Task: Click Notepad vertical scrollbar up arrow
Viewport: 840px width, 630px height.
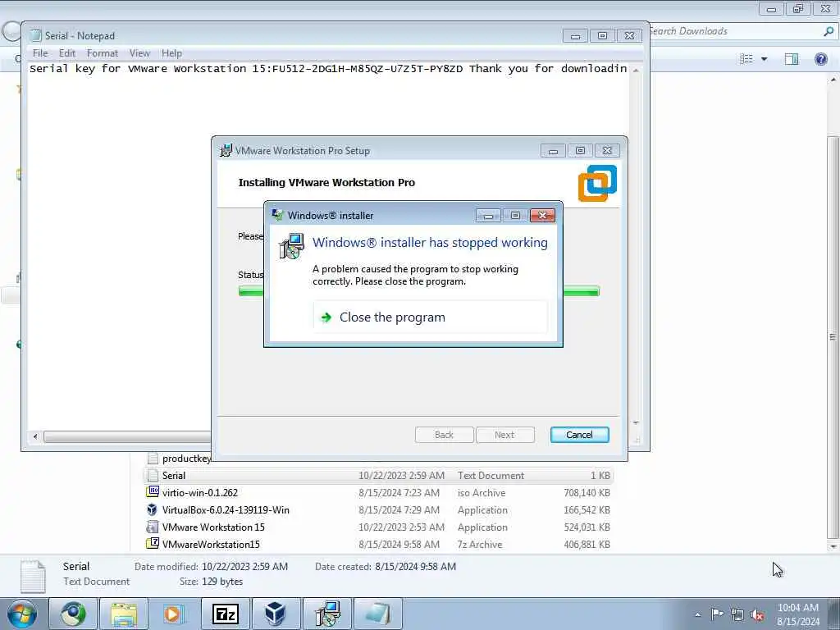Action: (x=636, y=71)
